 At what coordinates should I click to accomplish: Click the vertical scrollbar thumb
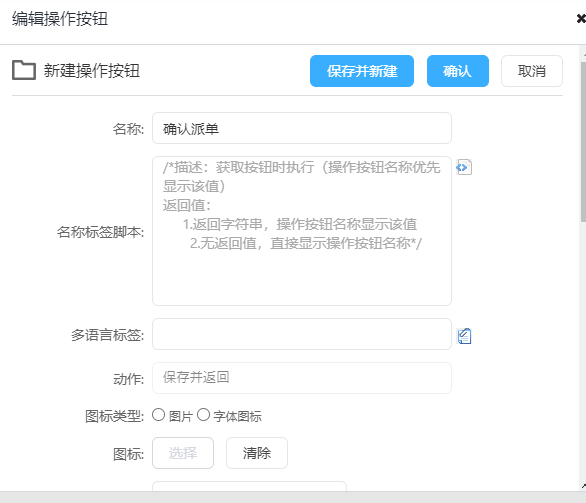pyautogui.click(x=583, y=142)
